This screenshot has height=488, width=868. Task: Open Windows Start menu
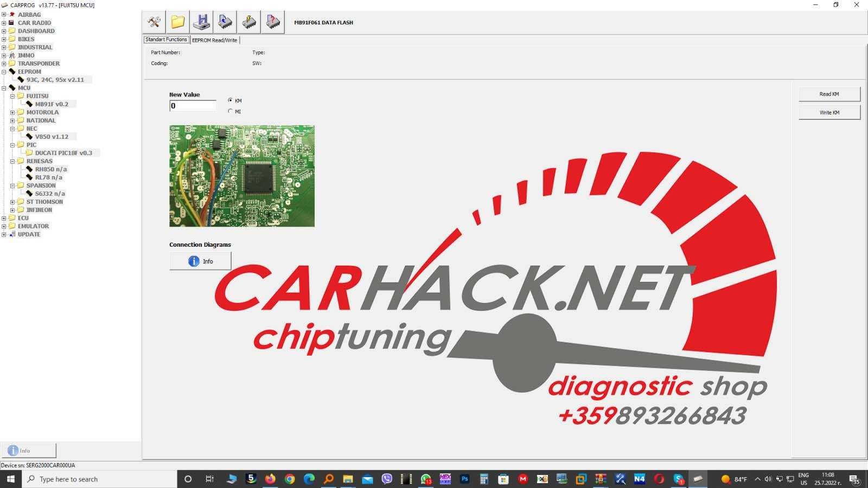tap(10, 479)
